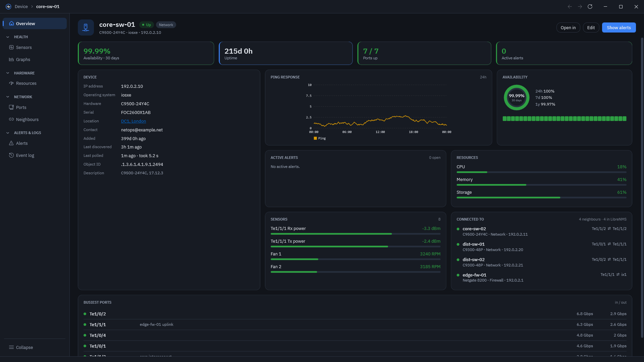Open Alerts in the sidebar

[35, 143]
